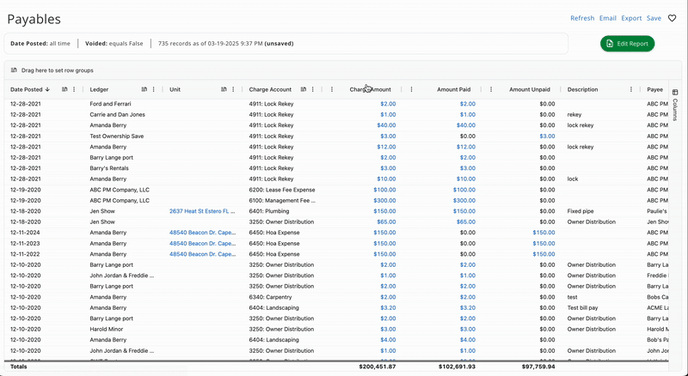Open 2637 Heat St Estero unit link
Screen dimensions: 688x376
(x=202, y=211)
